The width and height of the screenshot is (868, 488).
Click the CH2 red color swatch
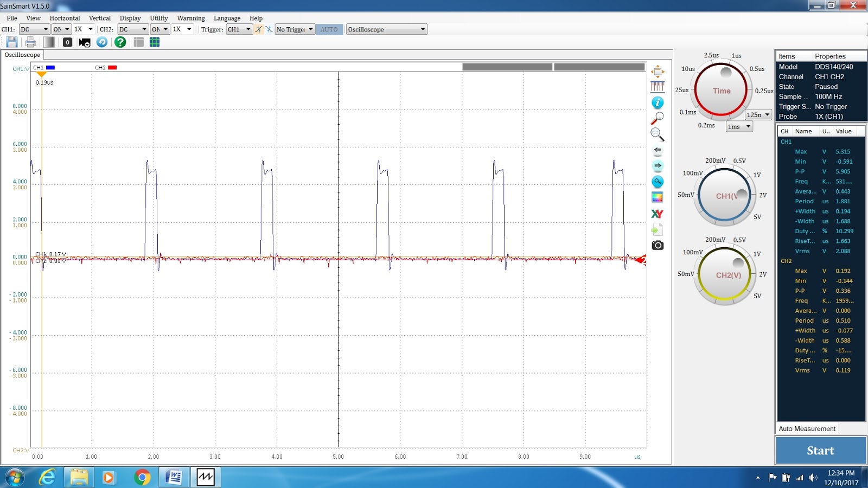[x=112, y=68]
